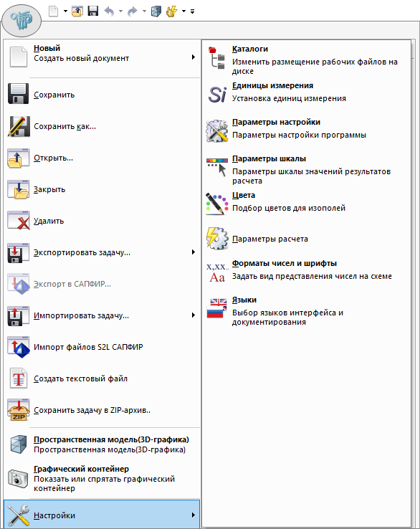This screenshot has width=420, height=529.
Task: Expand the Новый submenu arrow
Action: pyautogui.click(x=194, y=57)
